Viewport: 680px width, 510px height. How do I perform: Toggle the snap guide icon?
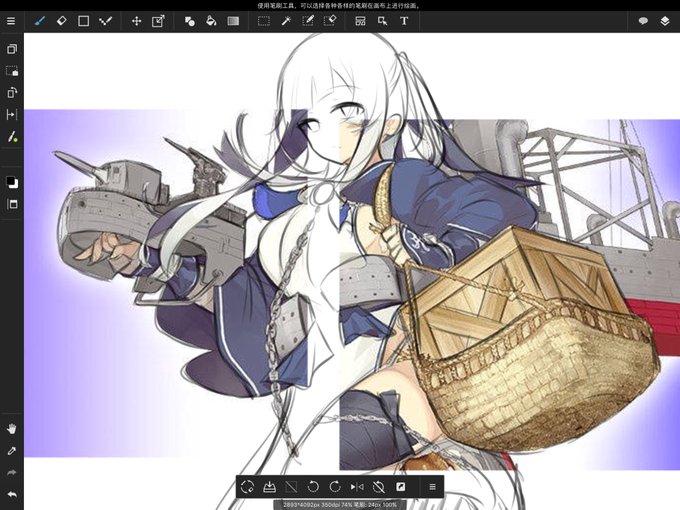pyautogui.click(x=12, y=114)
